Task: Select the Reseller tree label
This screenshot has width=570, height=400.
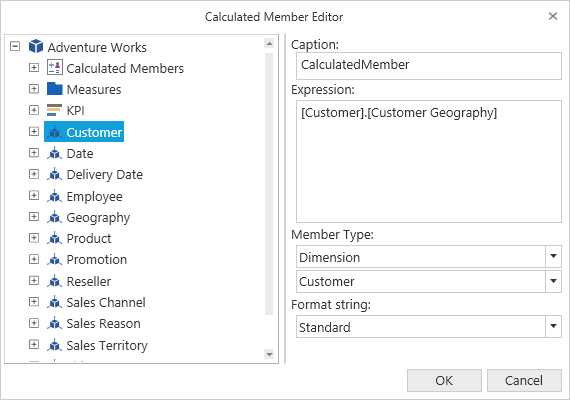Action: click(x=89, y=281)
